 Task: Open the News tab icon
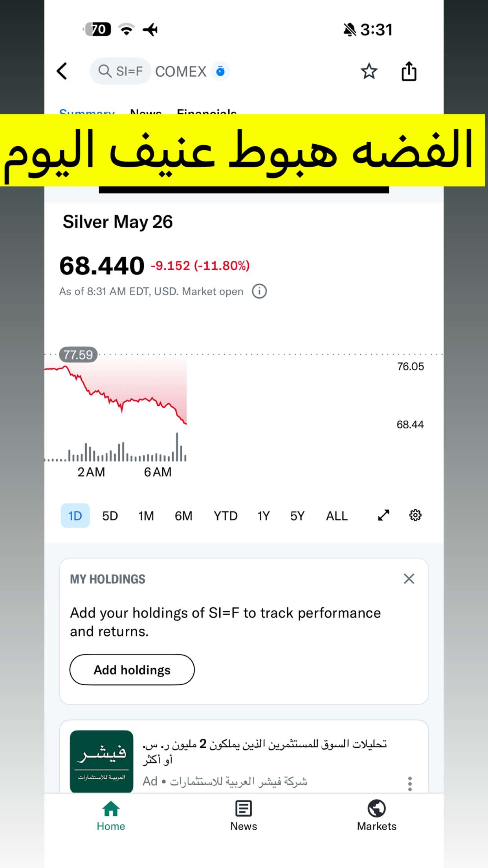244,809
